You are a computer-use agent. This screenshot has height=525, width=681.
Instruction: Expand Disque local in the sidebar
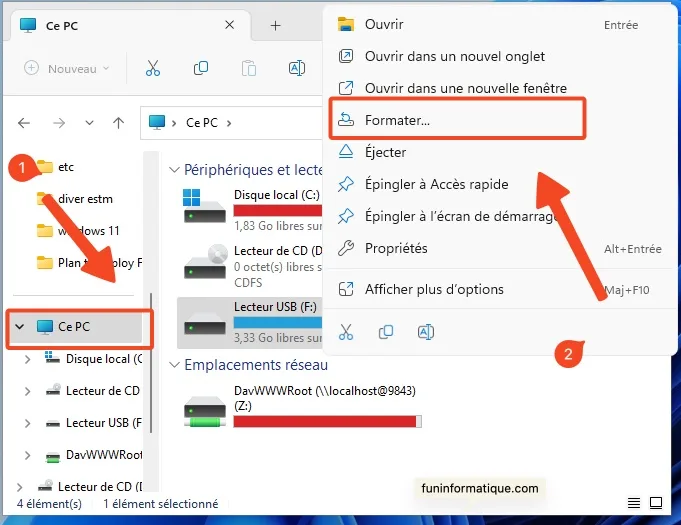click(27, 359)
